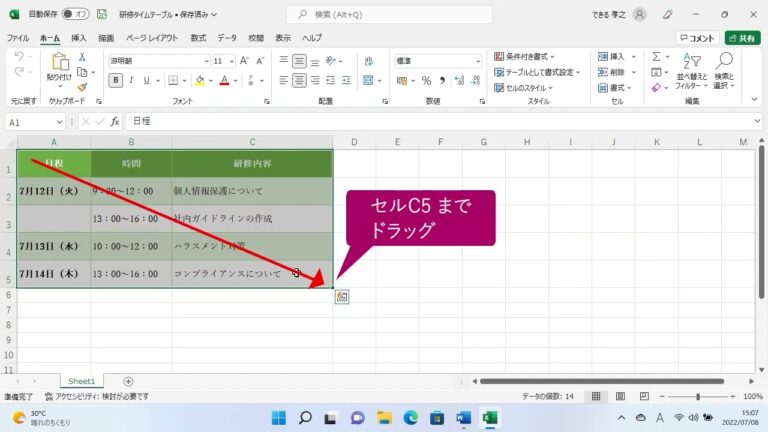Decrease font size with smaller A icon
768x432 pixels.
tap(260, 61)
